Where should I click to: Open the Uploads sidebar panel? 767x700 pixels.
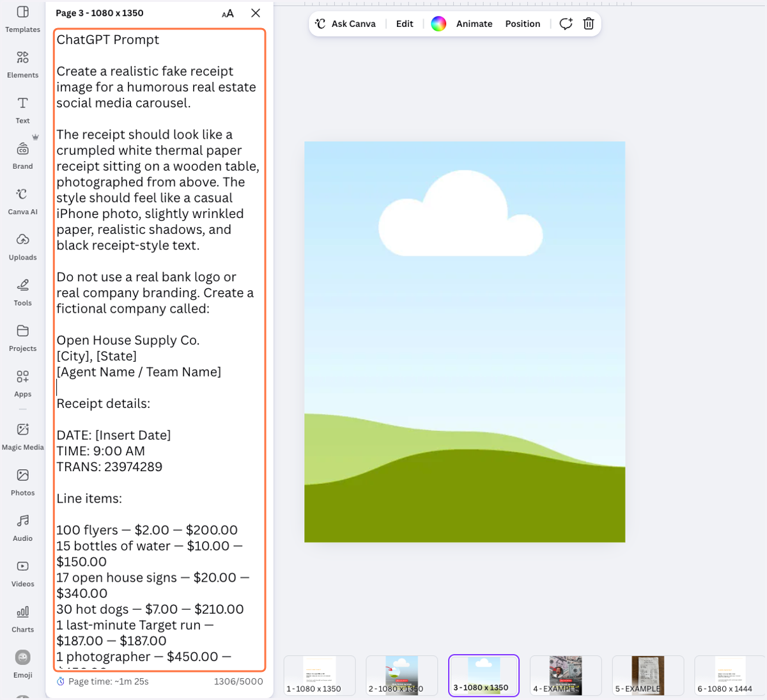22,247
